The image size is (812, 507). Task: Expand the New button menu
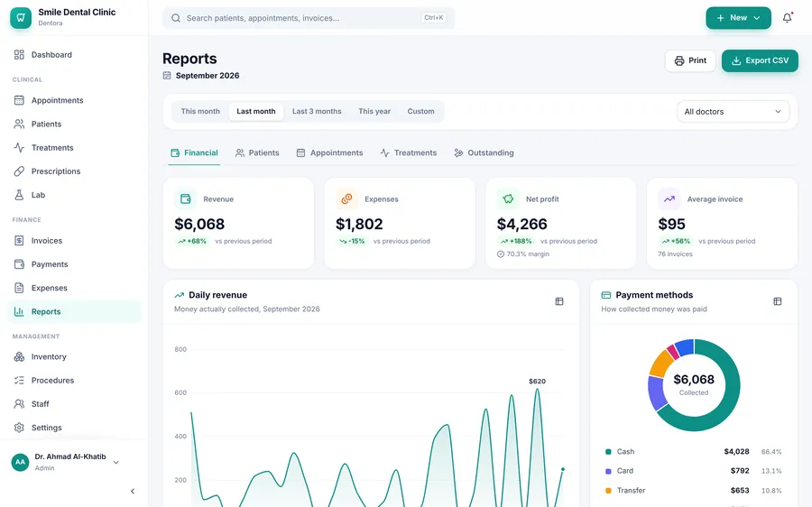tap(738, 18)
